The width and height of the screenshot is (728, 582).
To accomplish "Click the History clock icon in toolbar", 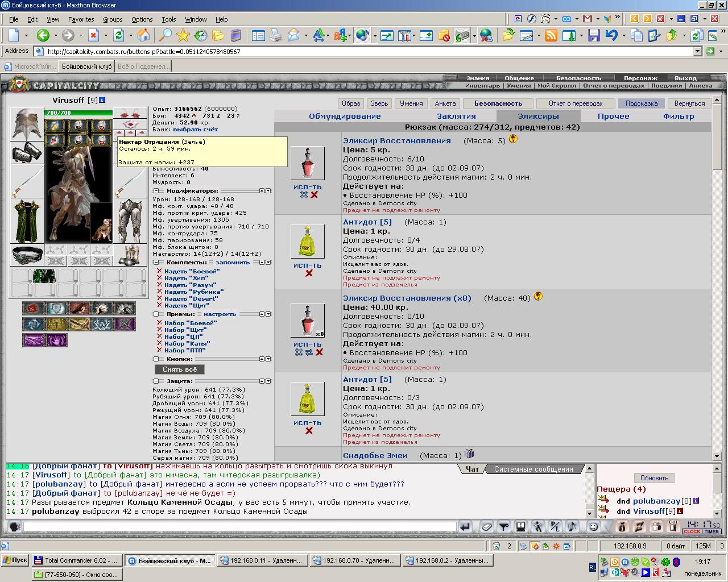I will 200,36.
